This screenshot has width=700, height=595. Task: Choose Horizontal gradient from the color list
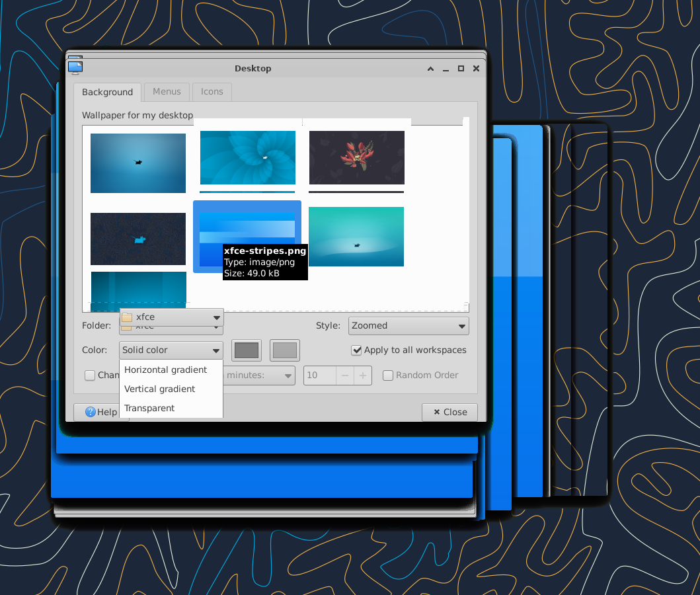166,370
